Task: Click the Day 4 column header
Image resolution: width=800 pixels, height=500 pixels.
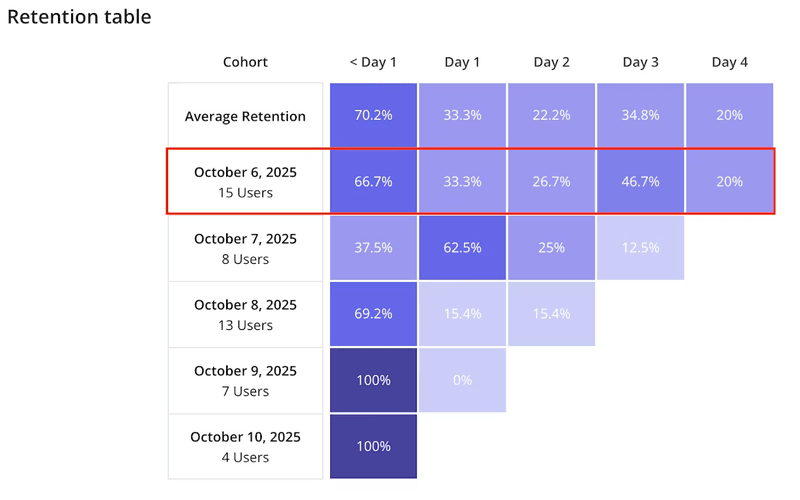Action: tap(729, 62)
